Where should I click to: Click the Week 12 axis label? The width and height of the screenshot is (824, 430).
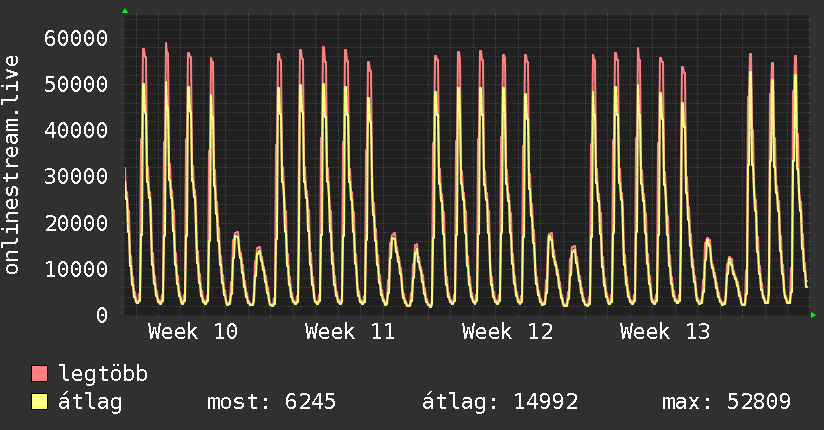[x=508, y=332]
